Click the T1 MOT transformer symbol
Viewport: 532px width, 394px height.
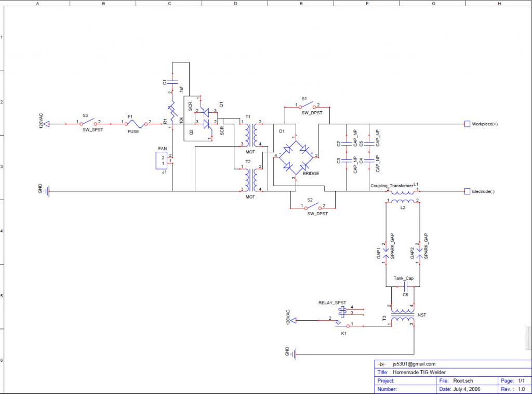(251, 134)
